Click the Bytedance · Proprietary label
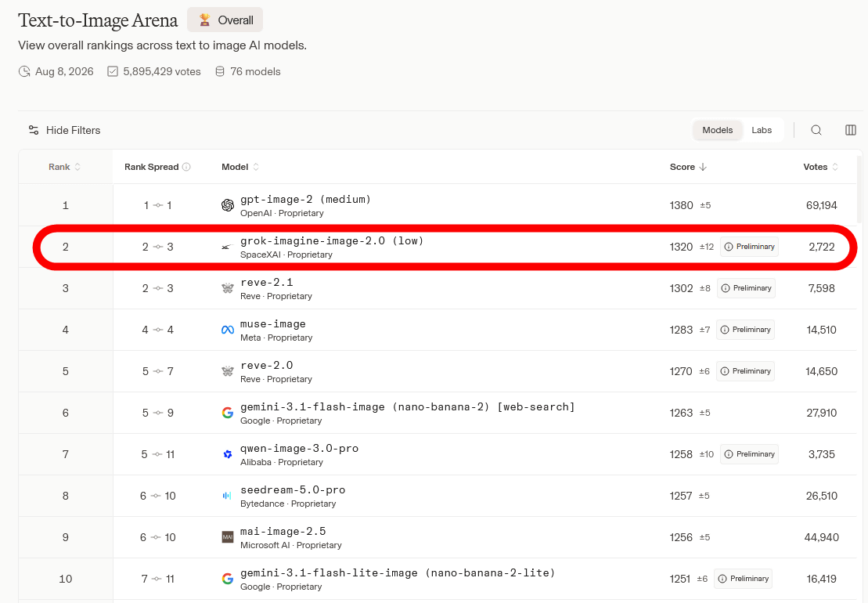The width and height of the screenshot is (868, 603). click(x=288, y=504)
